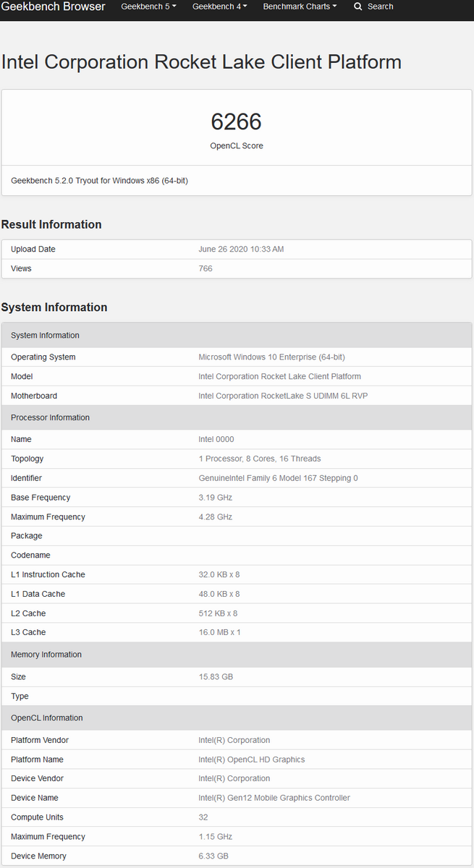
Task: Click the Codename row label
Action: pyautogui.click(x=30, y=556)
